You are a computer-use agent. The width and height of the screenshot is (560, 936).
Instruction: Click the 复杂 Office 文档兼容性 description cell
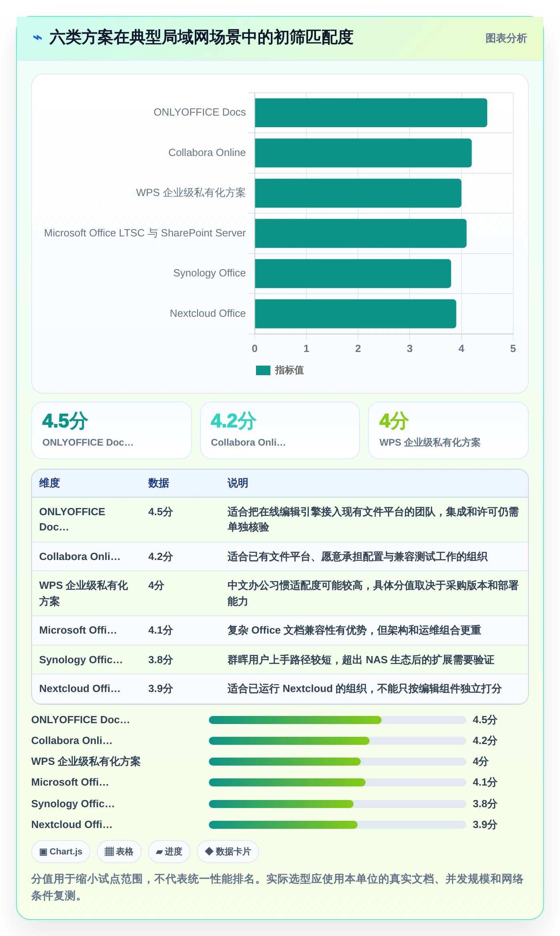pos(354,630)
